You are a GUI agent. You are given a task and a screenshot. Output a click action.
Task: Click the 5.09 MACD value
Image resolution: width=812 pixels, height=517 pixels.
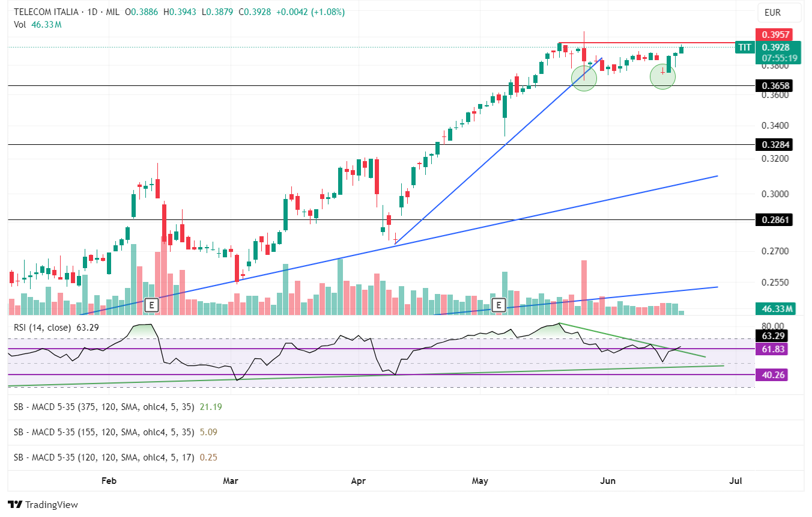(208, 432)
